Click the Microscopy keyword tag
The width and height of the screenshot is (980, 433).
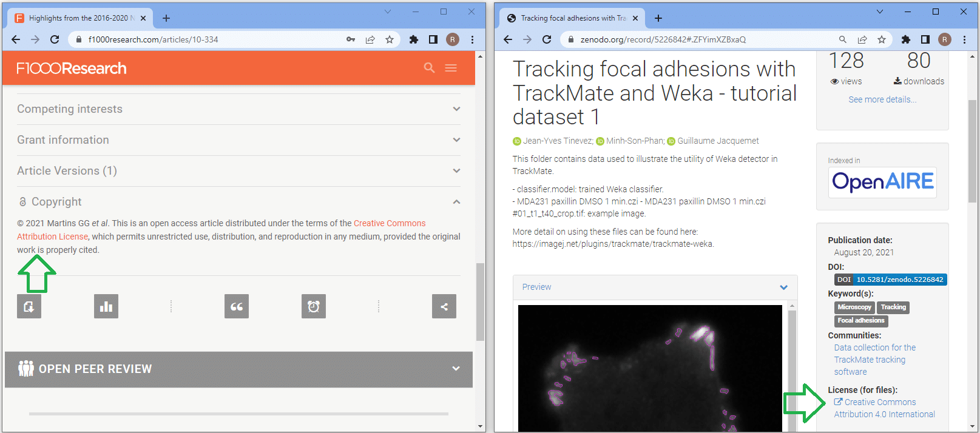tap(854, 307)
